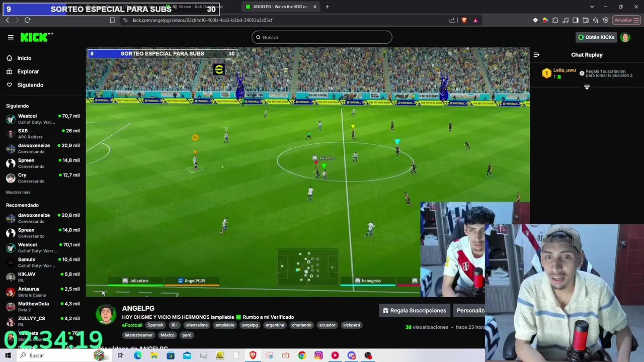The height and width of the screenshot is (362, 644).
Task: Open the user profile avatar menu
Action: 625,37
